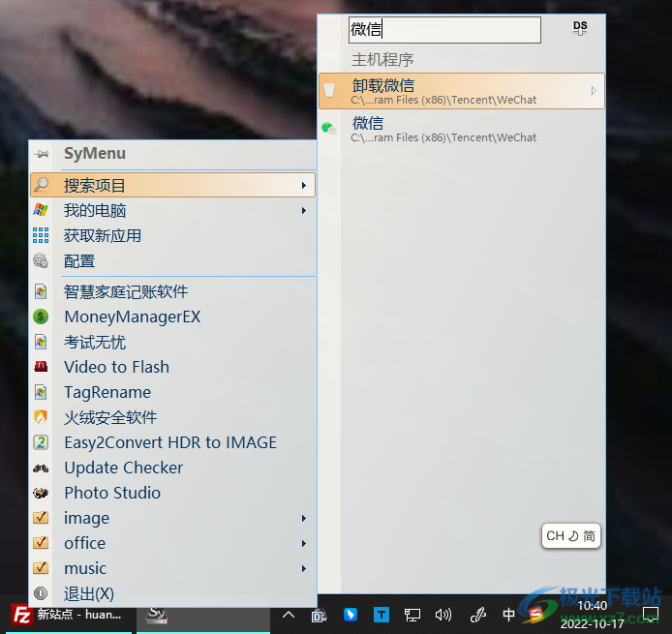
Task: Click the blue grid icon of 获取新应用
Action: pyautogui.click(x=41, y=235)
